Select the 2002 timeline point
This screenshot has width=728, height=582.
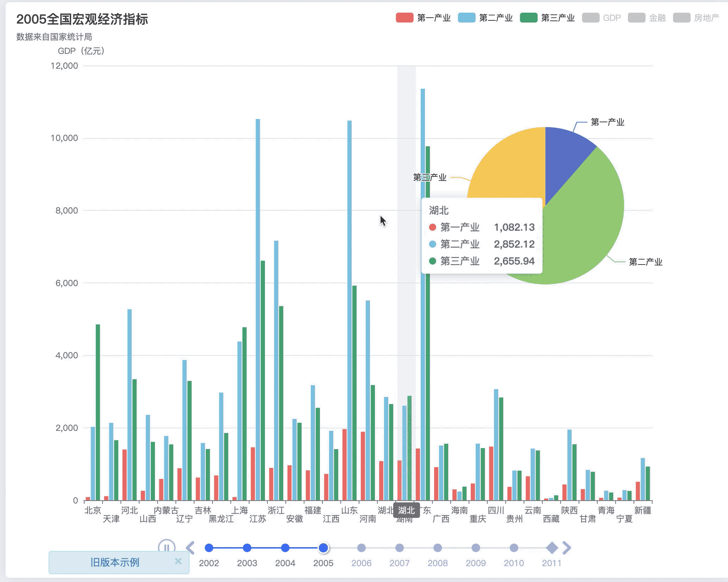click(209, 548)
